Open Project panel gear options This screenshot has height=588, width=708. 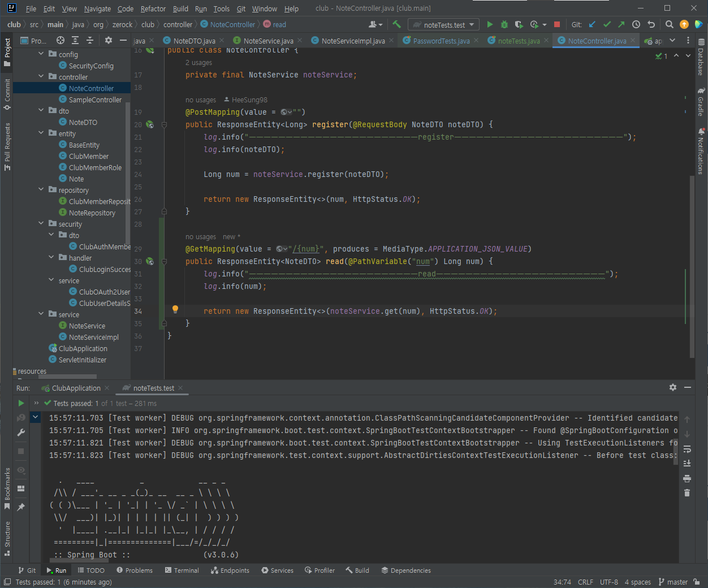click(109, 40)
